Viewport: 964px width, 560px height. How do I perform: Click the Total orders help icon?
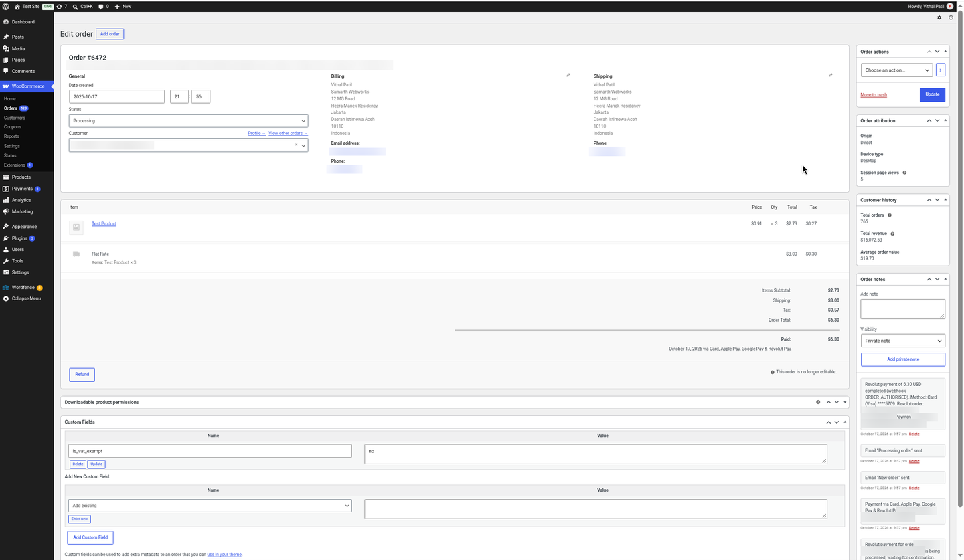[x=890, y=215]
